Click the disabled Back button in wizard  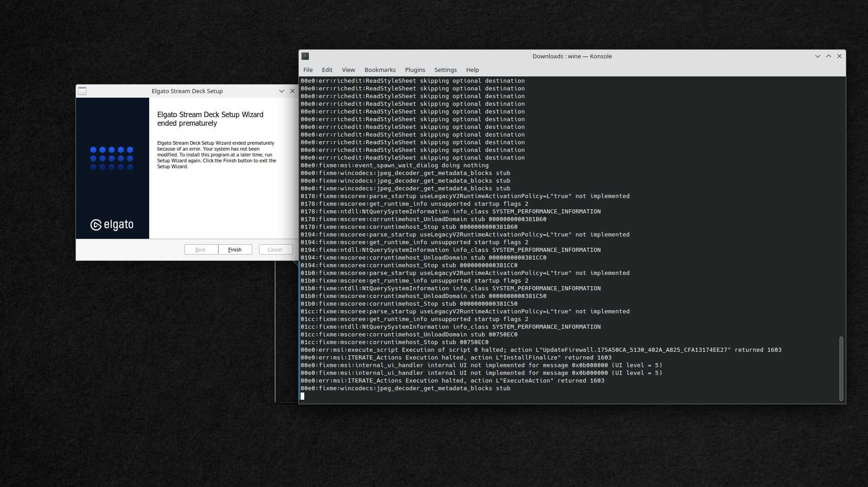pyautogui.click(x=201, y=250)
